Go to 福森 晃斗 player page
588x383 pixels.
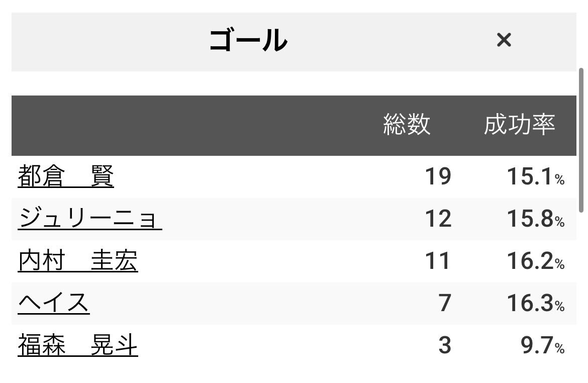click(77, 346)
